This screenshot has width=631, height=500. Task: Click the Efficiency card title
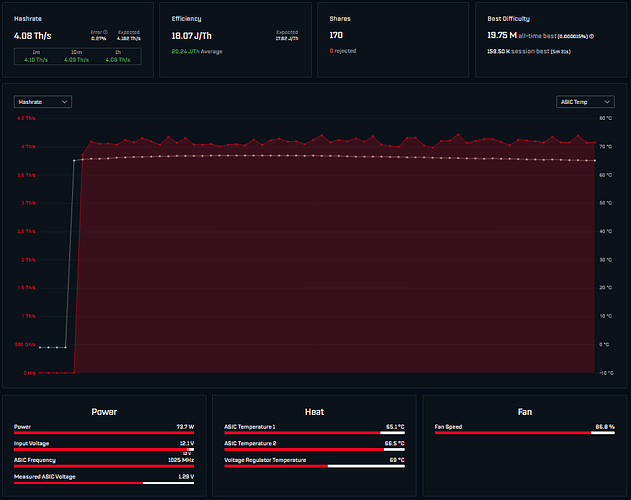(186, 19)
